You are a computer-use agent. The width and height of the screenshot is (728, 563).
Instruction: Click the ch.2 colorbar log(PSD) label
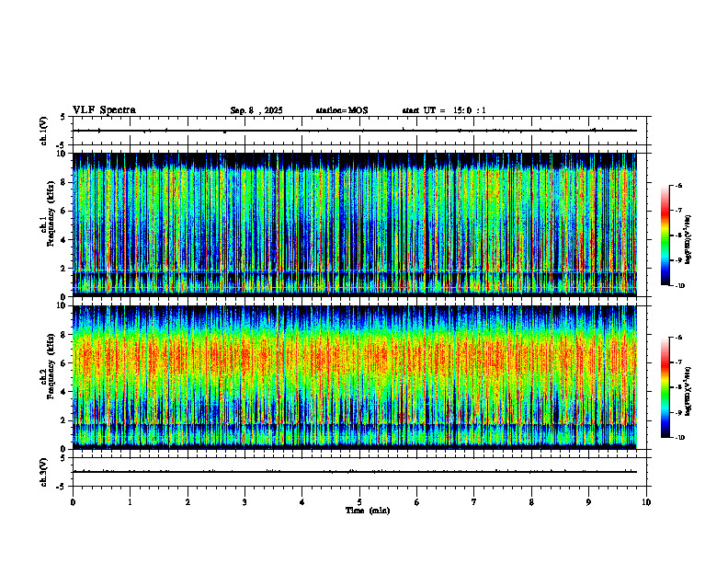pos(688,391)
